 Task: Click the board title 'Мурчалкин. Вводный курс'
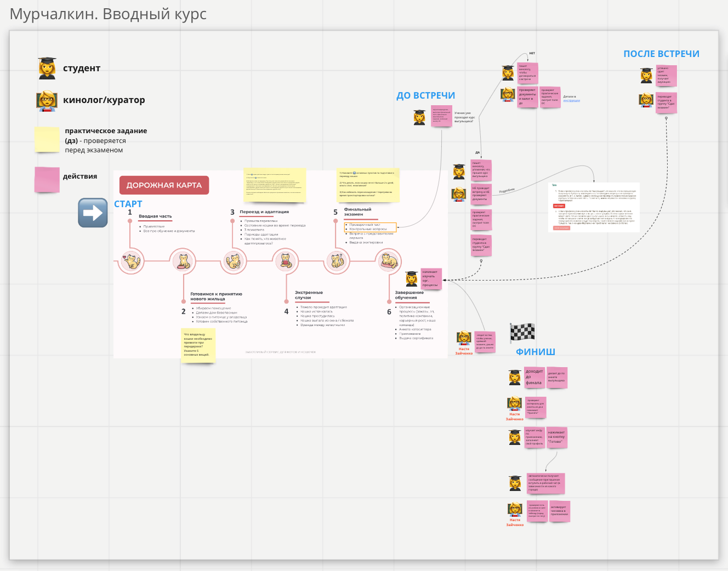pyautogui.click(x=108, y=14)
